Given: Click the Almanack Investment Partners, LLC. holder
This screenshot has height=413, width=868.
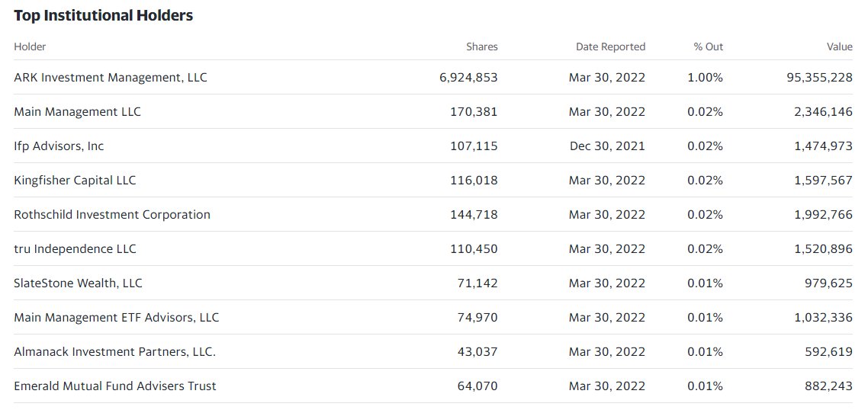Looking at the screenshot, I should coord(114,351).
